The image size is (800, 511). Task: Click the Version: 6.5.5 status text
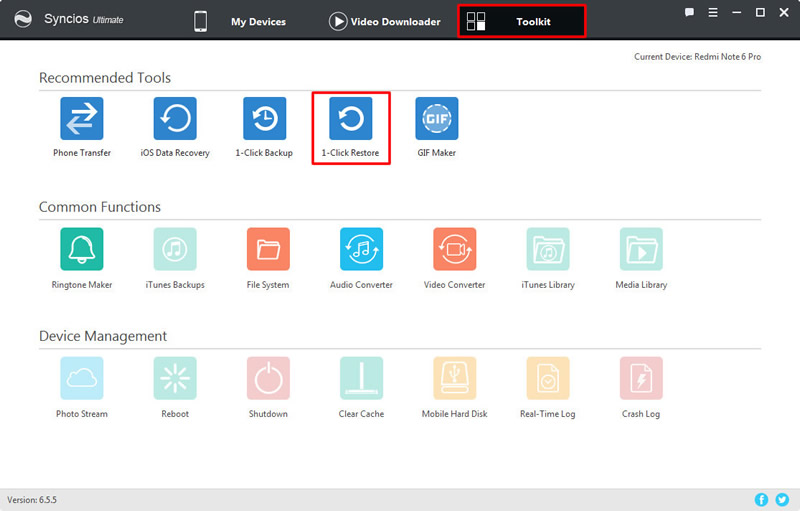click(x=32, y=500)
